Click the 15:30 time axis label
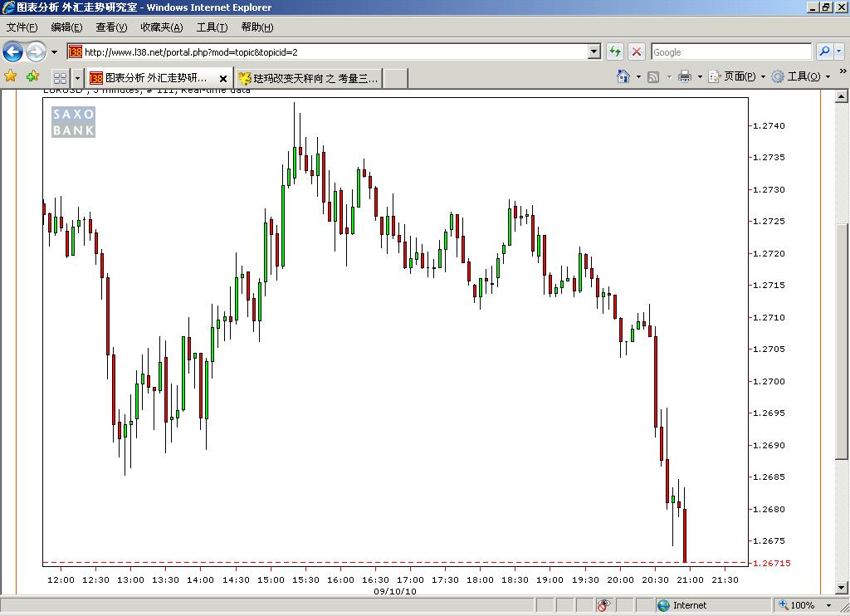Viewport: 850px width, 616px height. pos(305,579)
